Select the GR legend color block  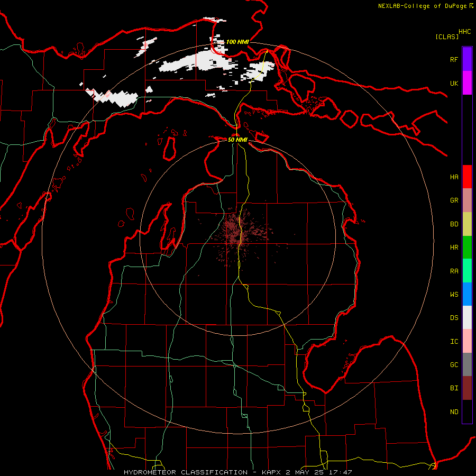pyautogui.click(x=467, y=200)
